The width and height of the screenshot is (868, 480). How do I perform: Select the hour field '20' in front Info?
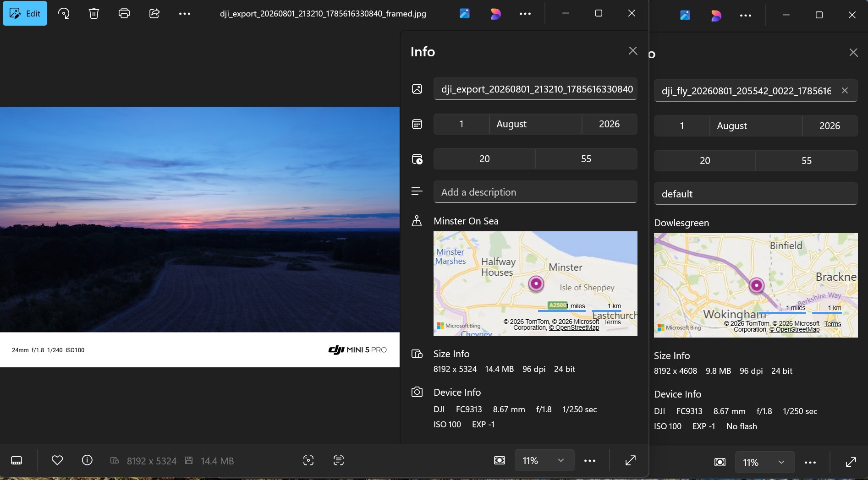(484, 159)
